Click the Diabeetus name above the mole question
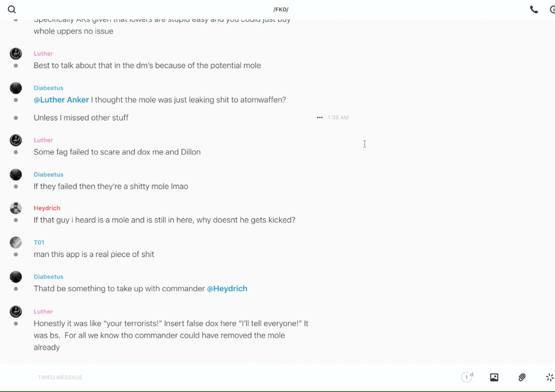Screen dimensions: 555x392 48,88
